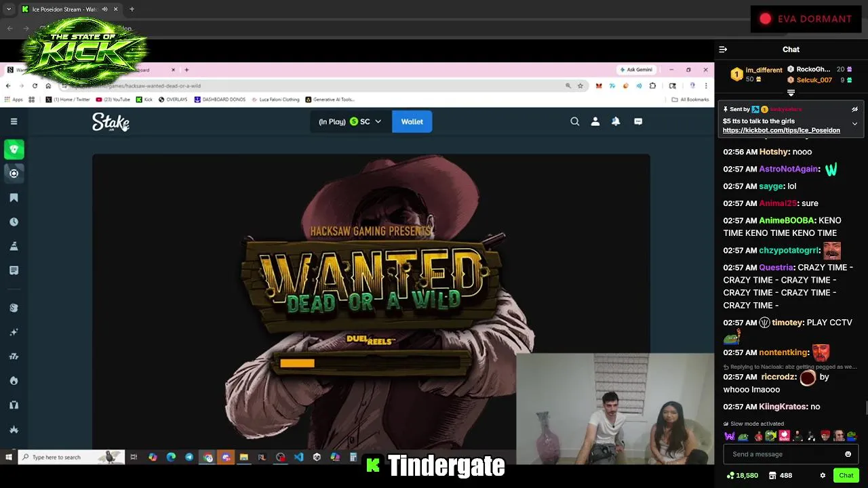Open Telegram from the taskbar
The width and height of the screenshot is (868, 488).
189,457
